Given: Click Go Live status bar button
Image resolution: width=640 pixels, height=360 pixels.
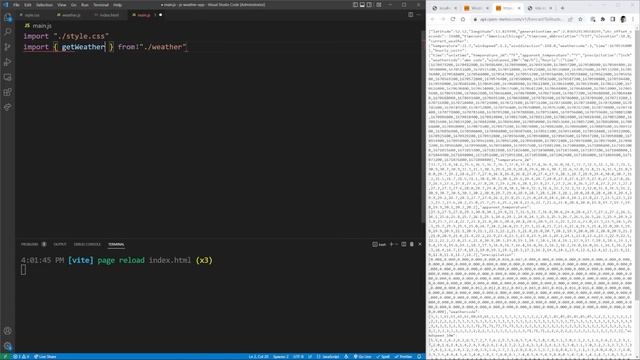Looking at the screenshot, I should pos(362,357).
